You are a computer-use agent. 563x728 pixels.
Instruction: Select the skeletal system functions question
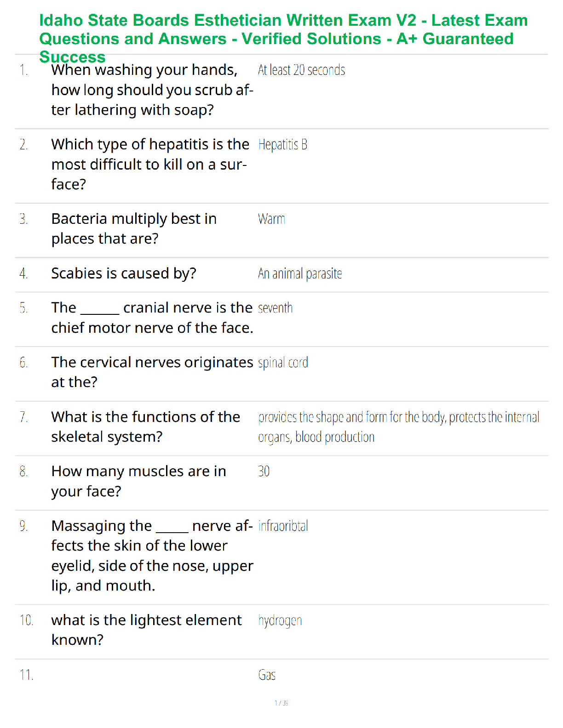(x=146, y=427)
